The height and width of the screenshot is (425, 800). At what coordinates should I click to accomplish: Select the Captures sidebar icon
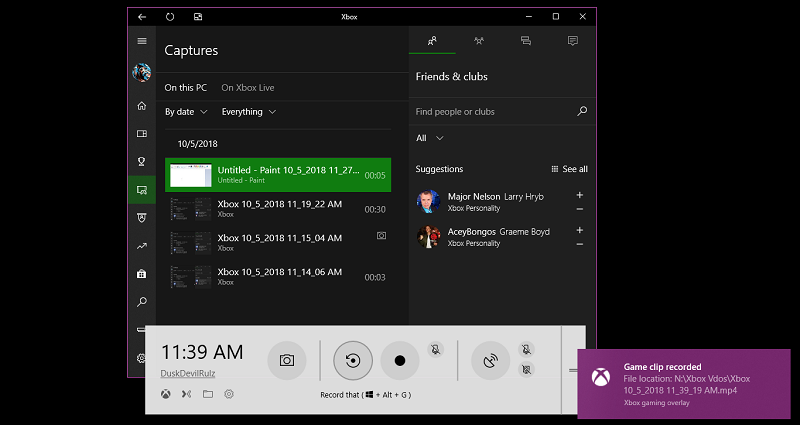coord(142,190)
